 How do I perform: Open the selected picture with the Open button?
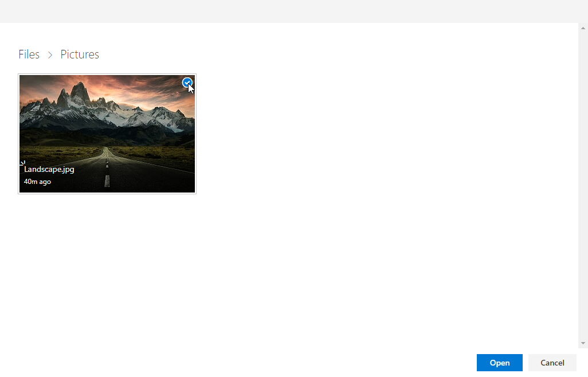click(500, 362)
